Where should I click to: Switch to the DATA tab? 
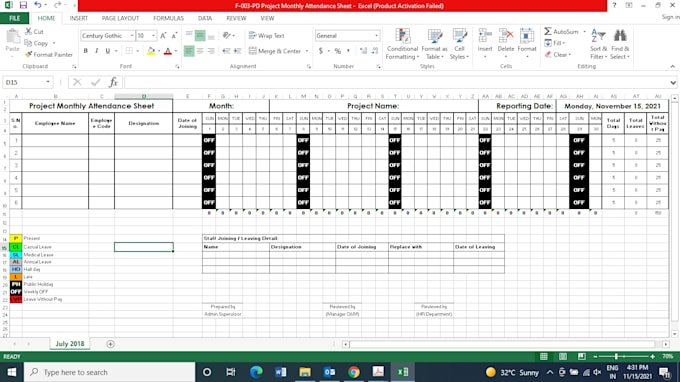tap(205, 18)
